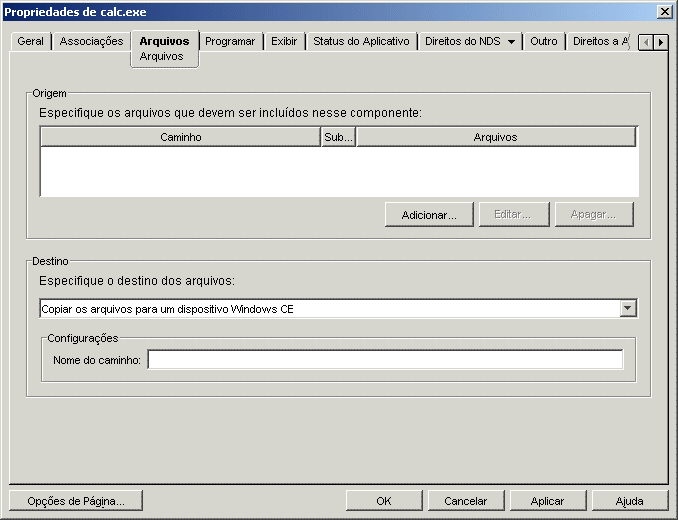Focus the Nome do caminho field

tap(385, 360)
